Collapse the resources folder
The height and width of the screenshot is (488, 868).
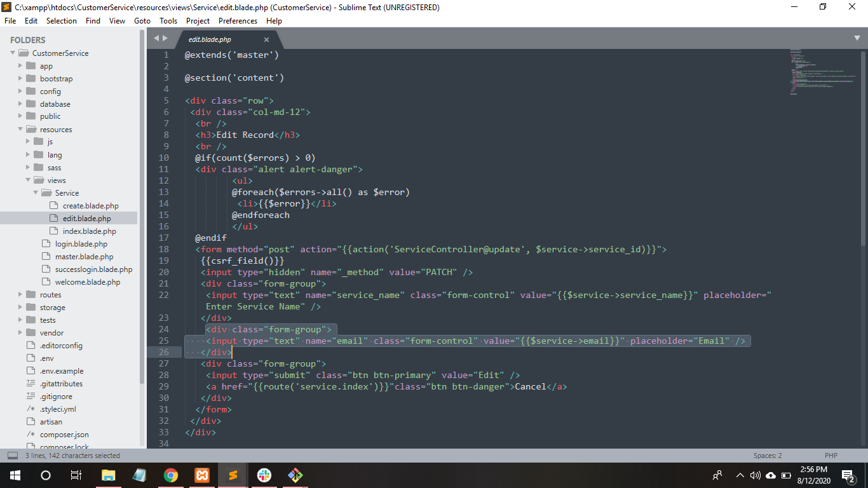[21, 130]
